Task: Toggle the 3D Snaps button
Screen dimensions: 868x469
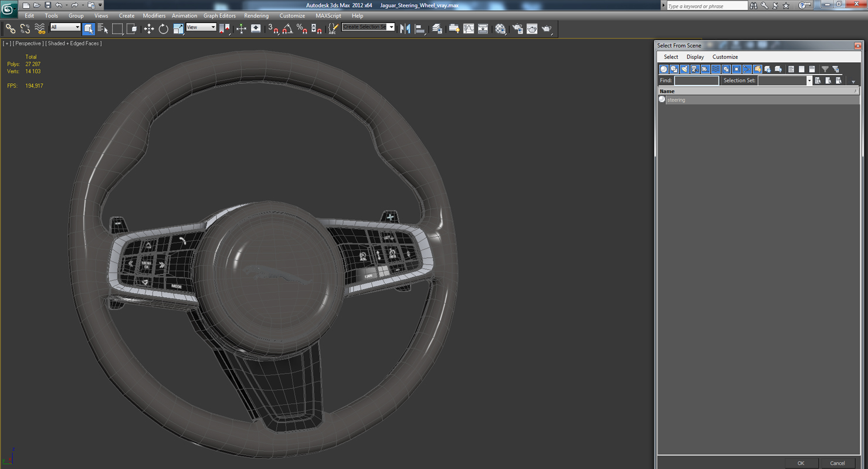Action: (x=273, y=29)
